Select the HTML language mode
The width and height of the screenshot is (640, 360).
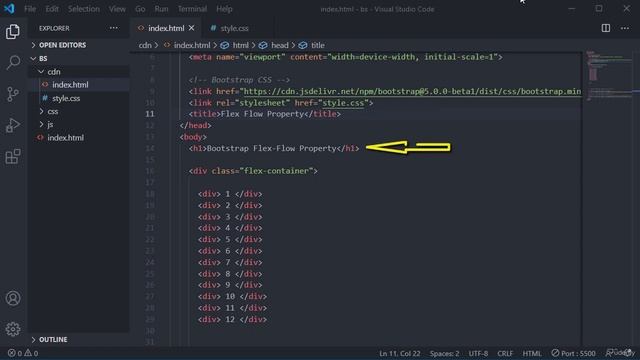(532, 353)
